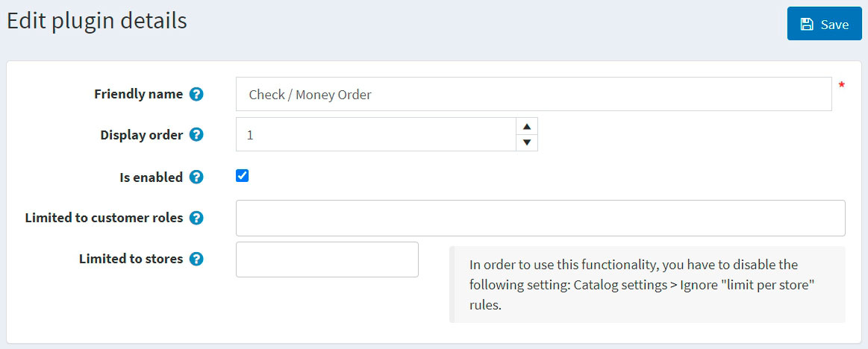Click the Limited to customer roles label

click(x=104, y=218)
